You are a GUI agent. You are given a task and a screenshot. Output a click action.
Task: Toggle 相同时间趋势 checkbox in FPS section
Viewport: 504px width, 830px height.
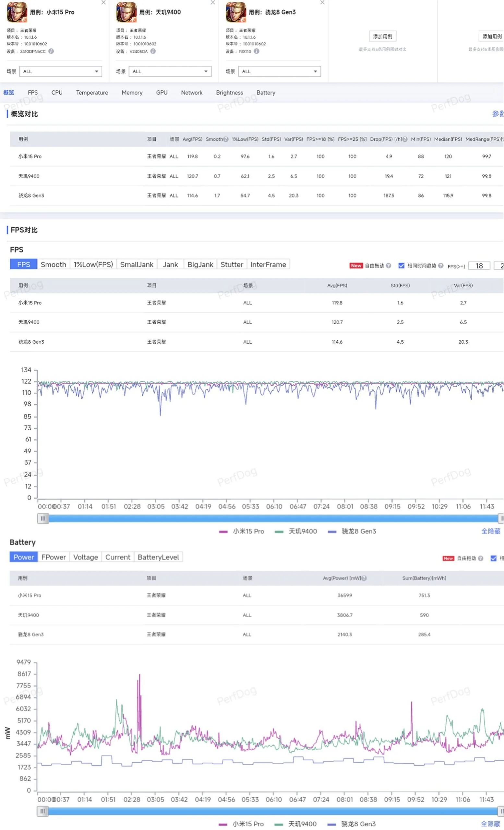point(401,266)
